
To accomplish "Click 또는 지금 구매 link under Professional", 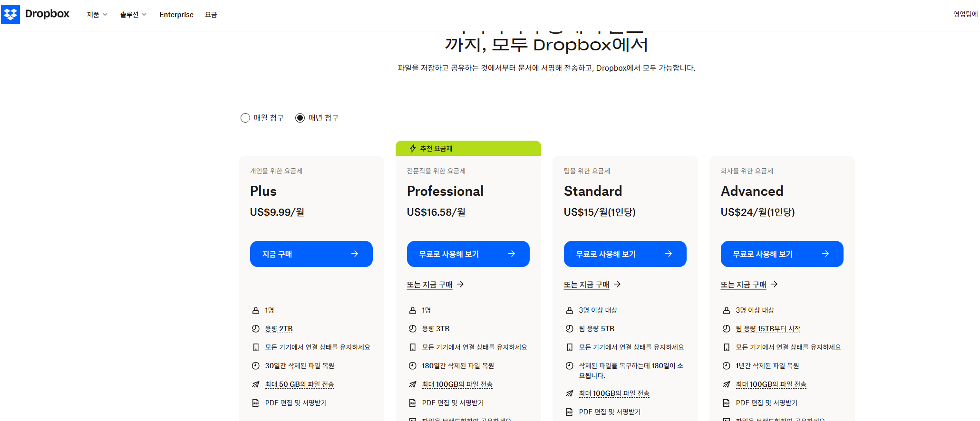I will [x=429, y=285].
